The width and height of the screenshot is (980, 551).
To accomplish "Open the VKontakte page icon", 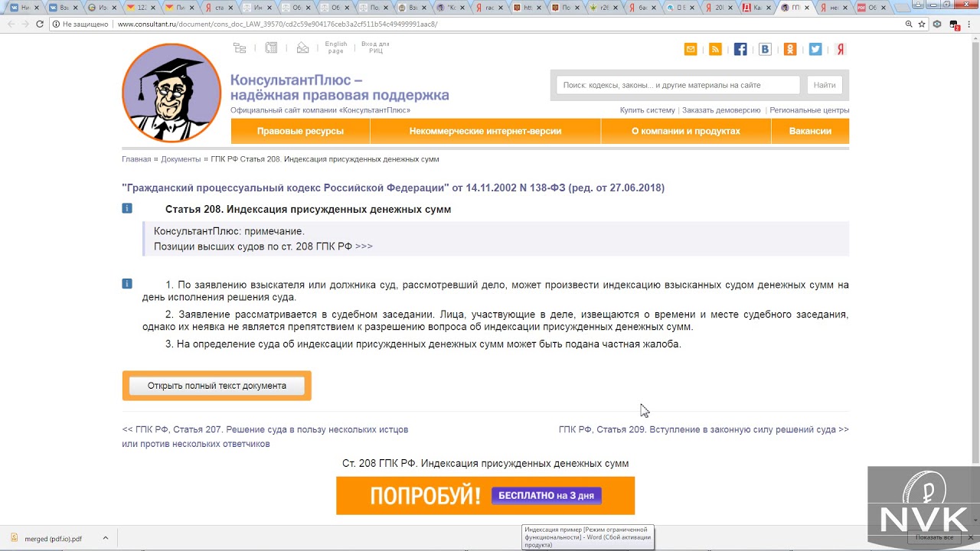I will tap(765, 49).
